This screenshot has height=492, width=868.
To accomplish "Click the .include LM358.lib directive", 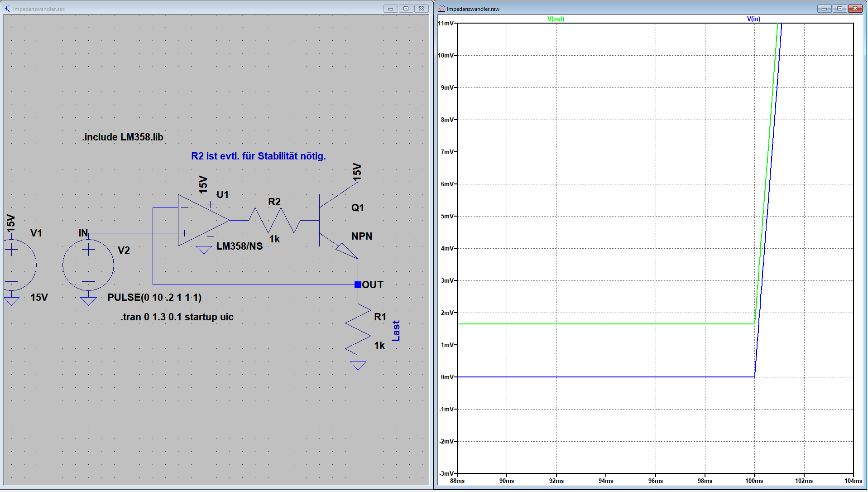I will [x=123, y=137].
